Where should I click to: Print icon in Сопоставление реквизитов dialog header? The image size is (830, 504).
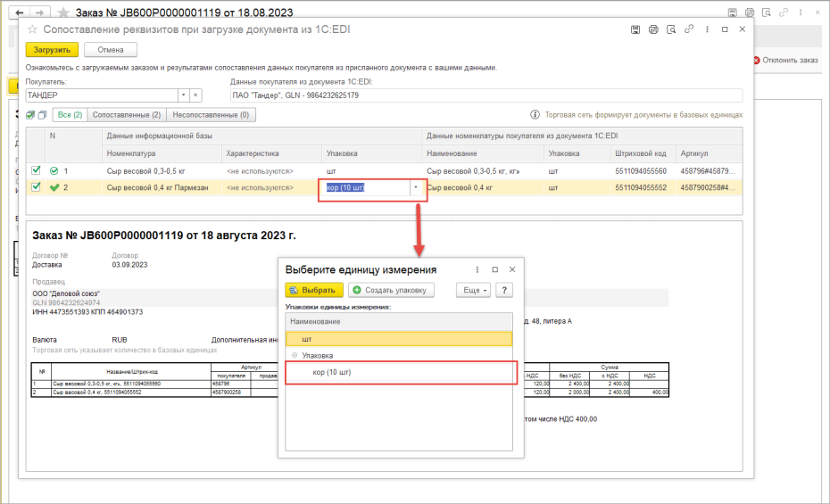pos(653,29)
